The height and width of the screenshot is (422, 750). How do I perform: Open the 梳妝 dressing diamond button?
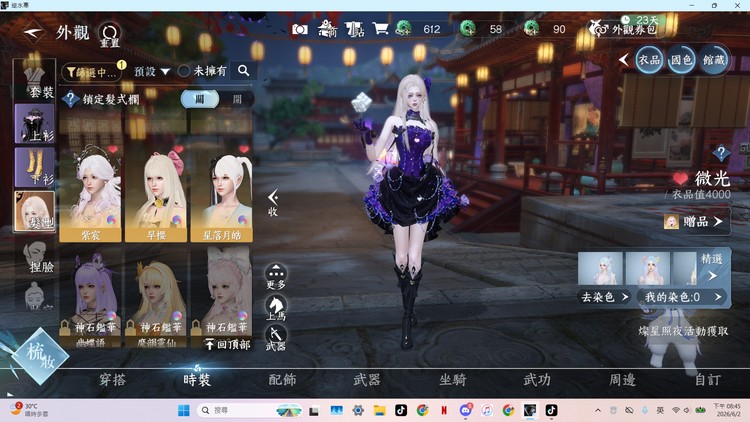[x=40, y=355]
